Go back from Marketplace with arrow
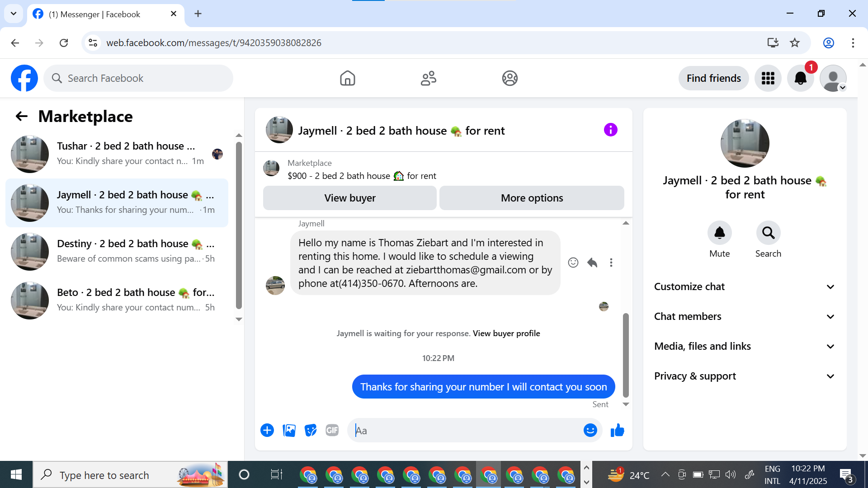 (x=21, y=117)
